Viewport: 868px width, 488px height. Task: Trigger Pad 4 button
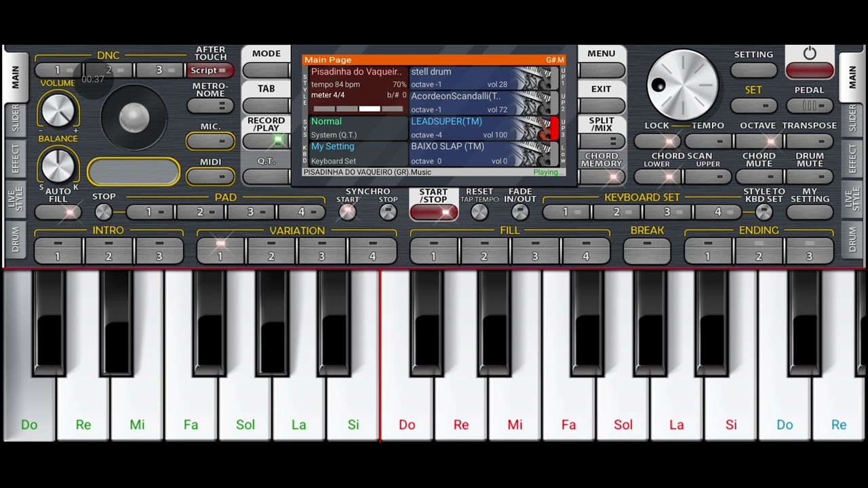[x=301, y=212]
